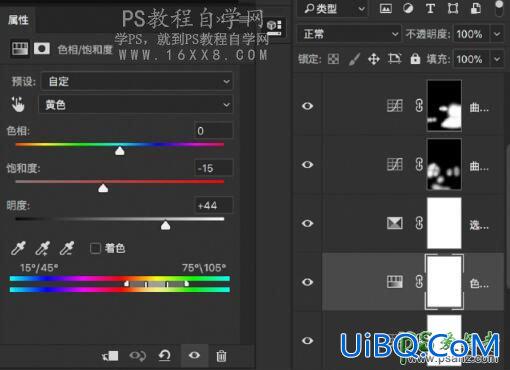510x370 pixels.
Task: Lock all padlock icon
Action: tap(415, 59)
